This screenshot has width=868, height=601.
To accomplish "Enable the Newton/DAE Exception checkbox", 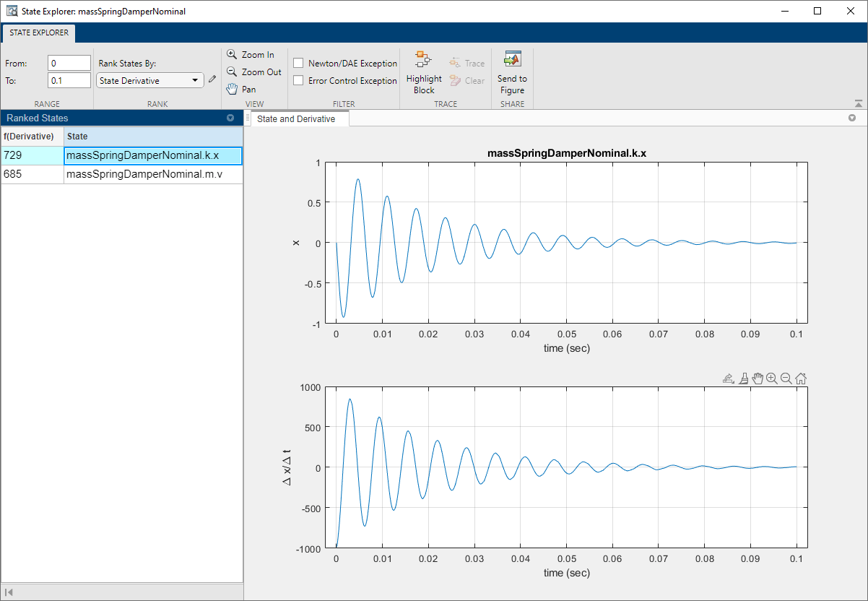I will point(298,64).
